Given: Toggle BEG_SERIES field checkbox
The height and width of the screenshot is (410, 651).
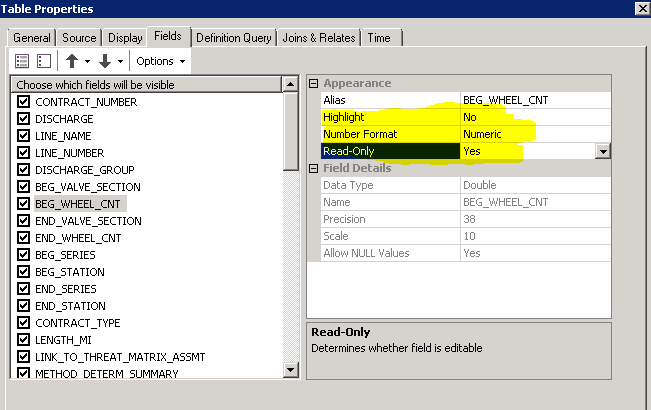Looking at the screenshot, I should coord(24,255).
